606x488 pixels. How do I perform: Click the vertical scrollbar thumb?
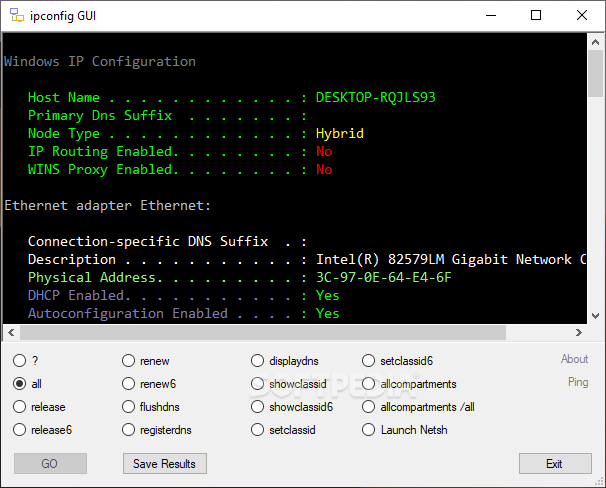tap(596, 73)
